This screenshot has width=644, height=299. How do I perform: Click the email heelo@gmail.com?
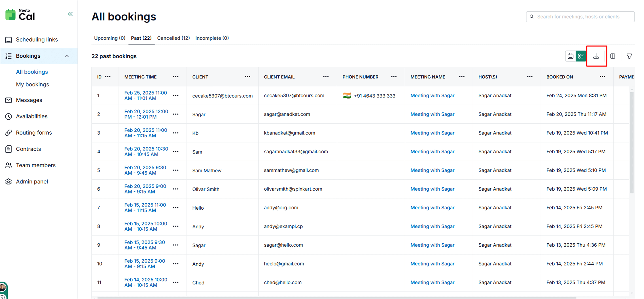click(284, 264)
